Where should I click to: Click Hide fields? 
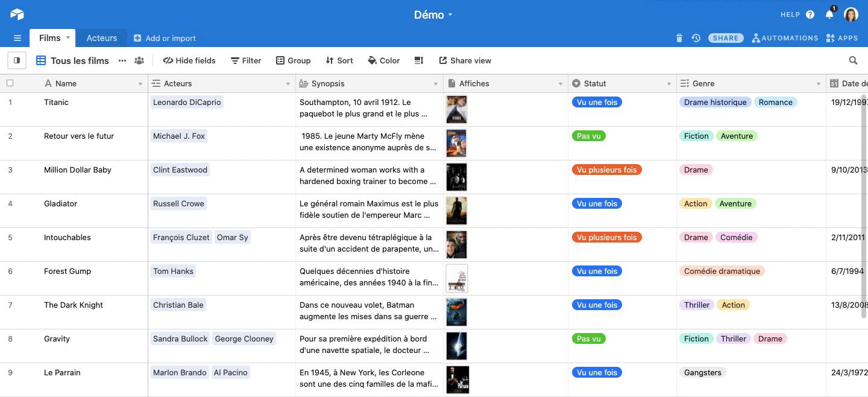pyautogui.click(x=189, y=60)
